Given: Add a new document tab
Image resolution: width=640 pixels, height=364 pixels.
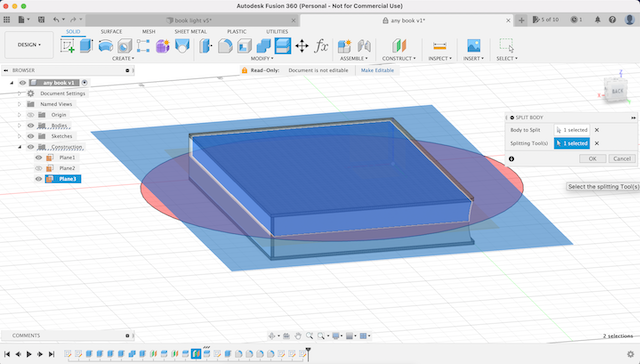Looking at the screenshot, I should pos(521,20).
